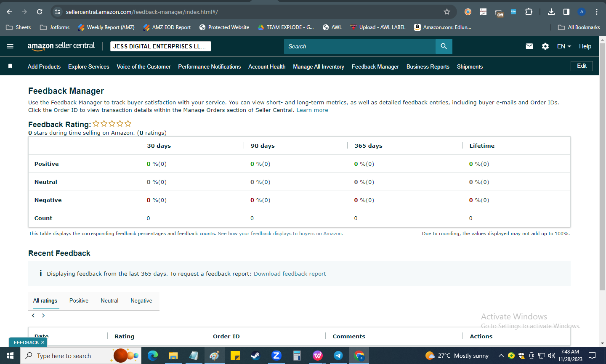Toggle the browser side panel icon

tap(566, 12)
